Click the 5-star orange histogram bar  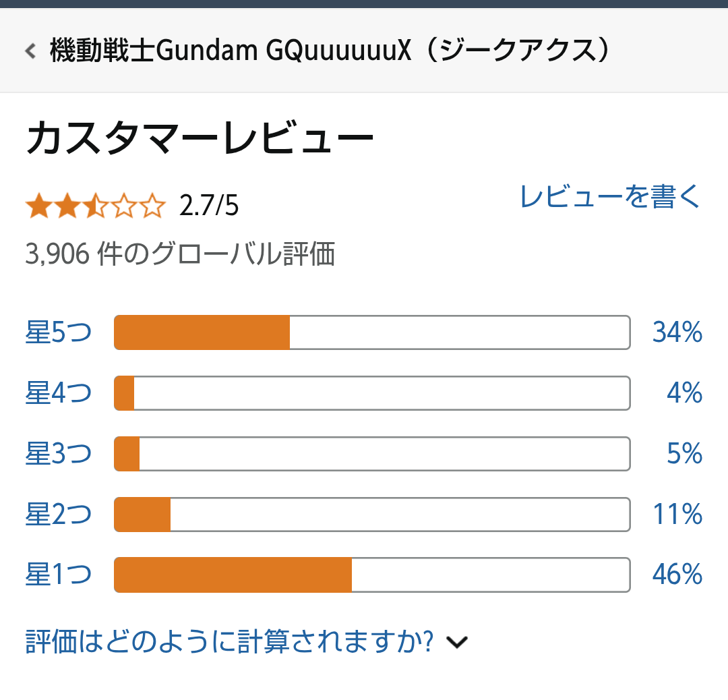[202, 332]
